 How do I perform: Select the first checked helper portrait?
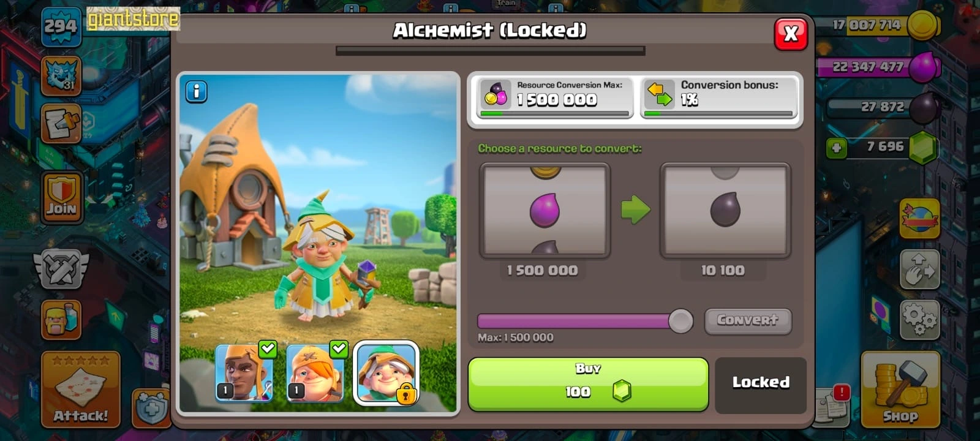244,372
